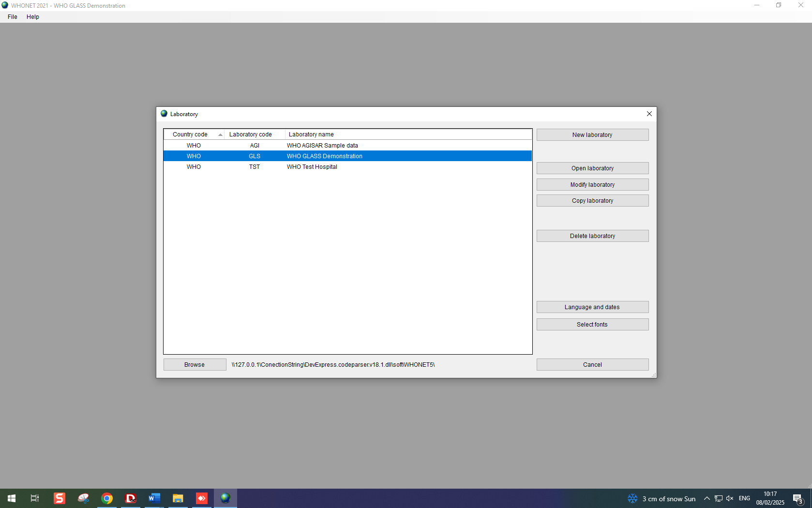
Task: Open the File menu
Action: 13,17
